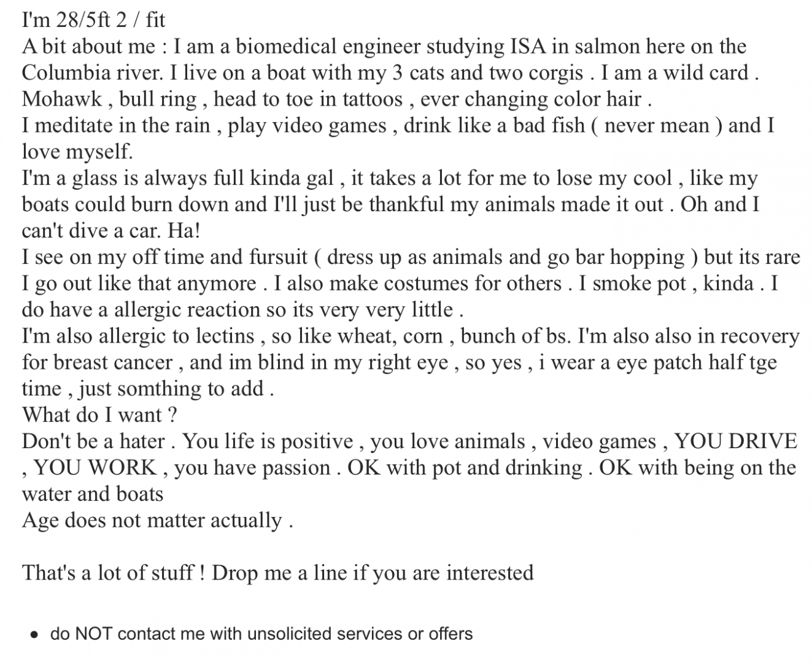Click the text "love myself."
Viewport: 812px width, 663px height.
click(77, 151)
